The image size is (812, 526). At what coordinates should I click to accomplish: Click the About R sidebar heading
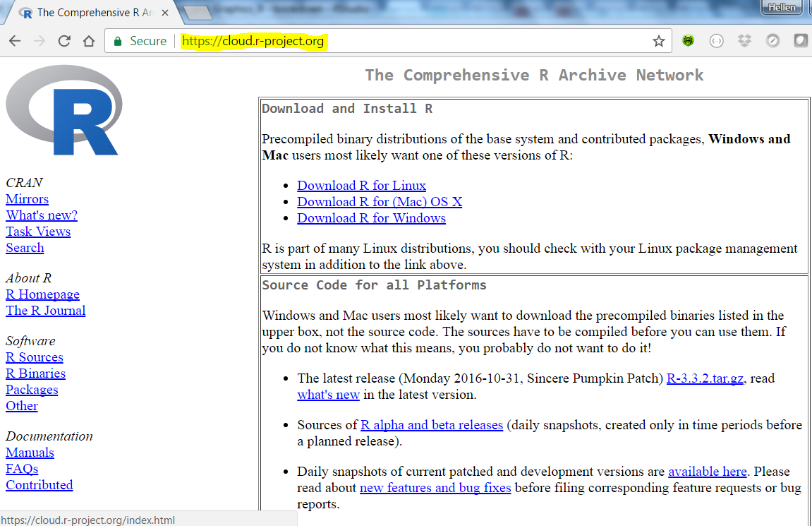tap(28, 278)
